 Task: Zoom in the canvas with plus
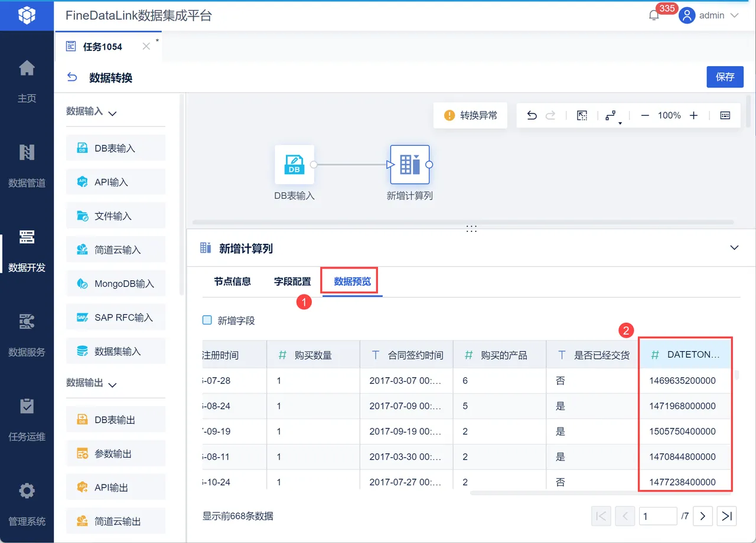[693, 116]
